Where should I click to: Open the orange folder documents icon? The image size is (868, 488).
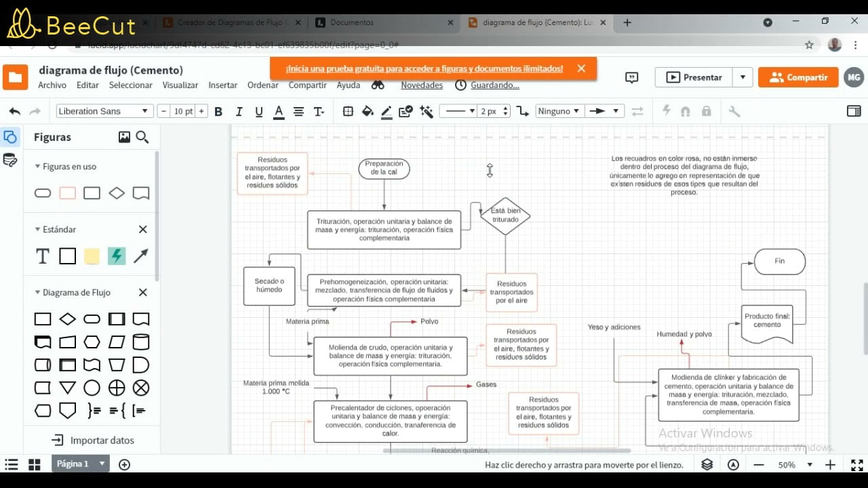tap(15, 77)
